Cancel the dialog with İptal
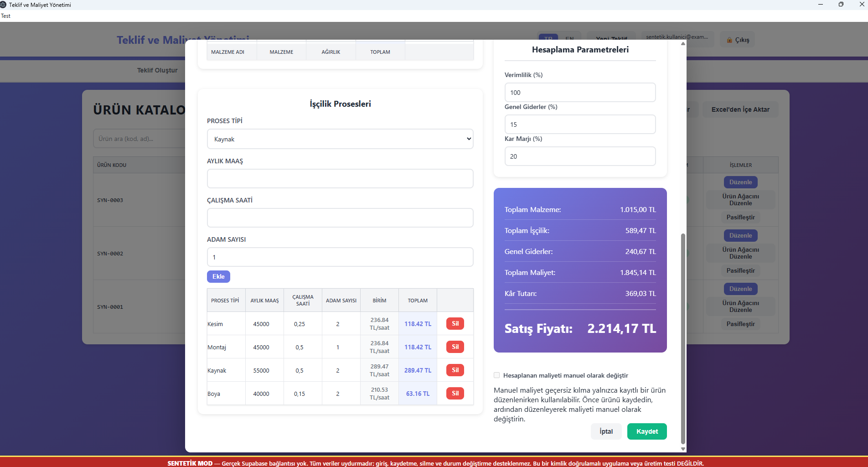 [x=606, y=431]
